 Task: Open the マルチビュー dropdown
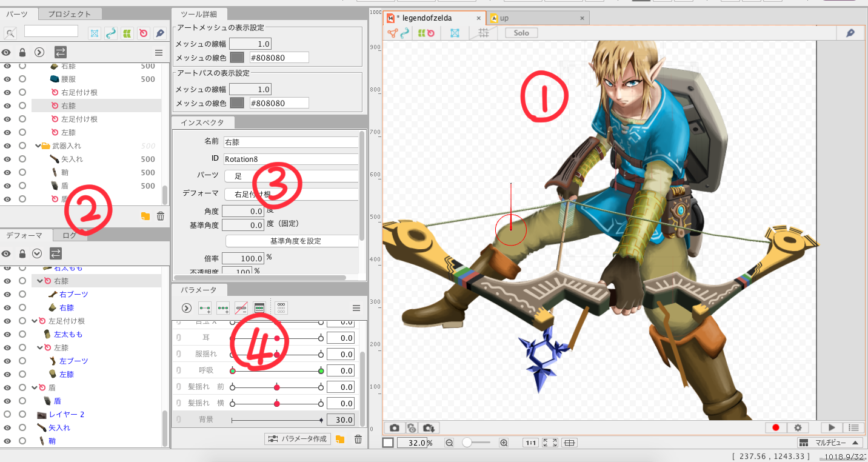829,443
